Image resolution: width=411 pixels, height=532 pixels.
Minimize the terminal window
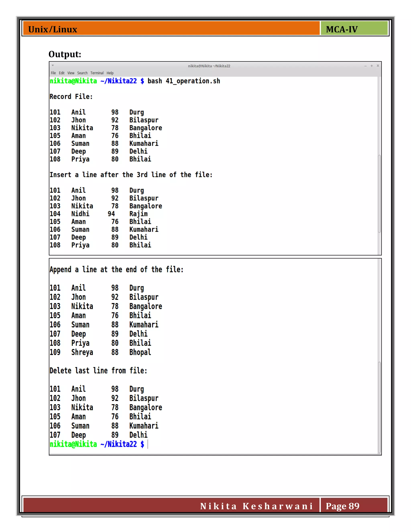coord(365,66)
